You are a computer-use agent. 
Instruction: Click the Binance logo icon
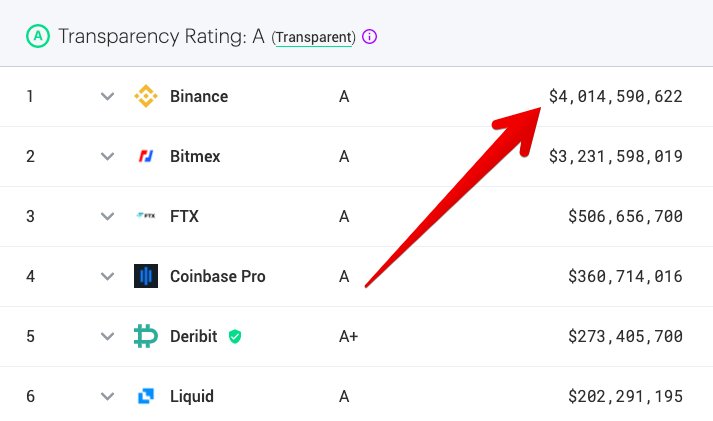pyautogui.click(x=146, y=96)
